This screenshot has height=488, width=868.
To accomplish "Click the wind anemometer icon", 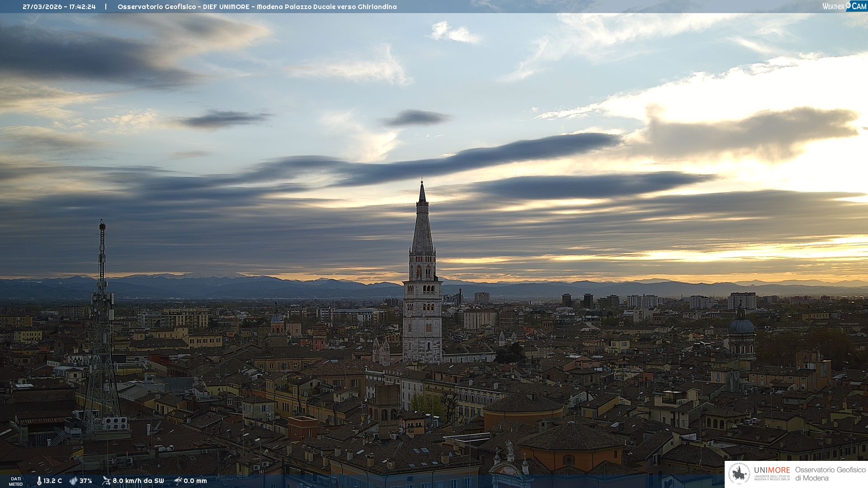I will (106, 481).
